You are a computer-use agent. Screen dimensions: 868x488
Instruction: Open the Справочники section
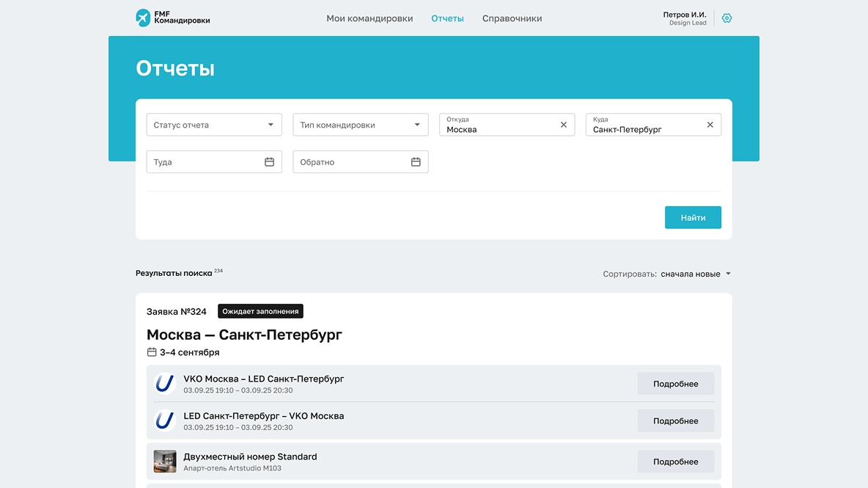[x=511, y=18]
